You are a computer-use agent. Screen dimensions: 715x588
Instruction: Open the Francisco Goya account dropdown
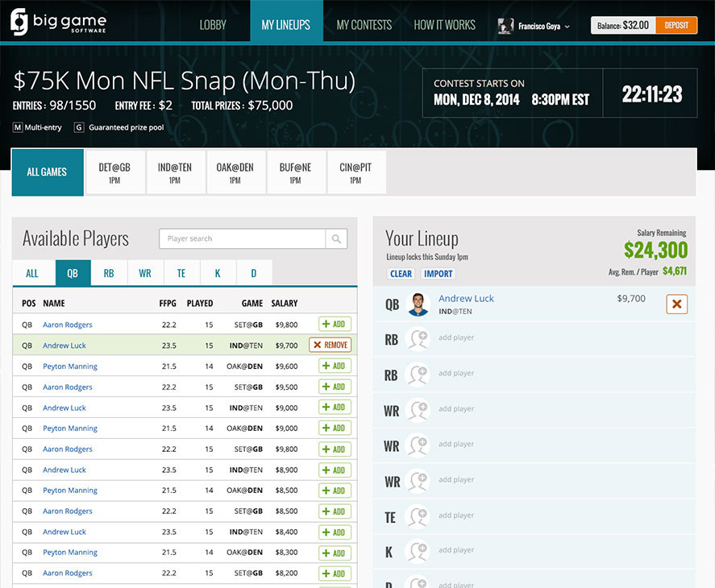[534, 26]
